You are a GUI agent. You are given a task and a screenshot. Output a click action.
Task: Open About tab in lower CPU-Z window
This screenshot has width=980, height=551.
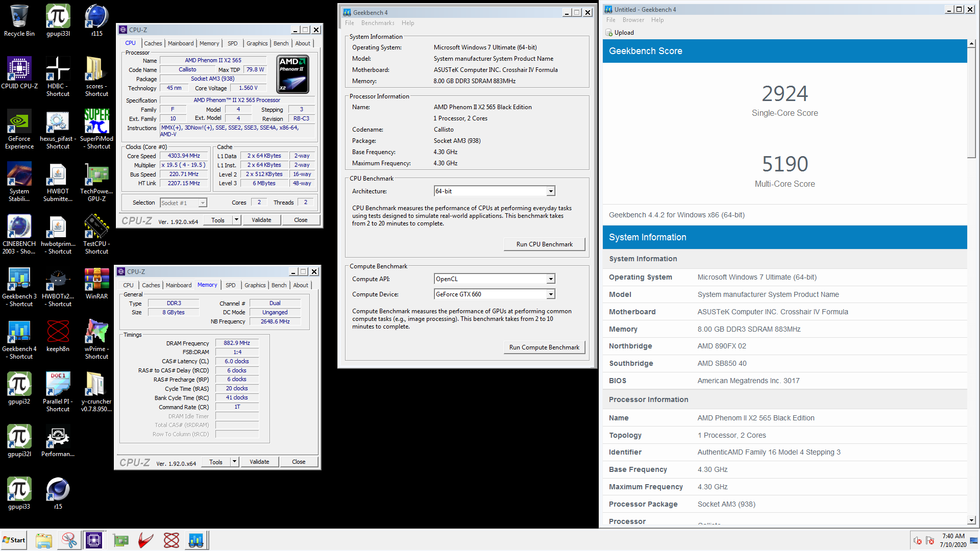301,285
